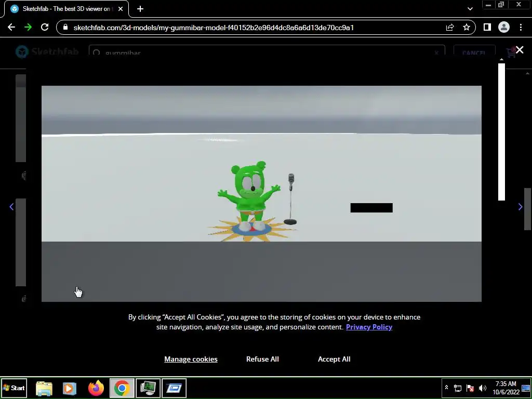Launch Firefox from the taskbar
This screenshot has width=532, height=399.
96,388
